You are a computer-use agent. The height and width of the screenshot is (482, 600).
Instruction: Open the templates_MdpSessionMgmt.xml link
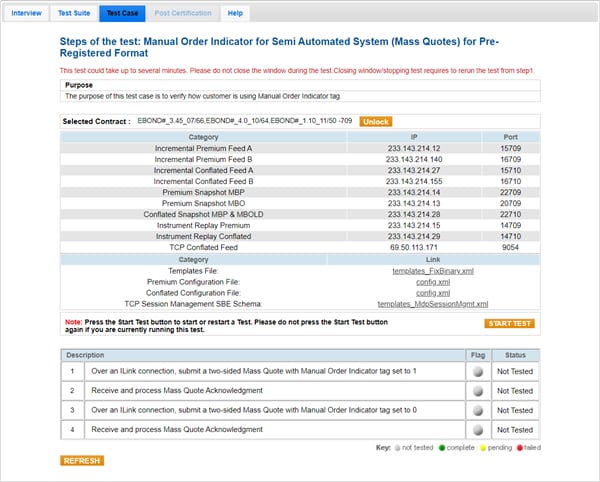pyautogui.click(x=433, y=303)
